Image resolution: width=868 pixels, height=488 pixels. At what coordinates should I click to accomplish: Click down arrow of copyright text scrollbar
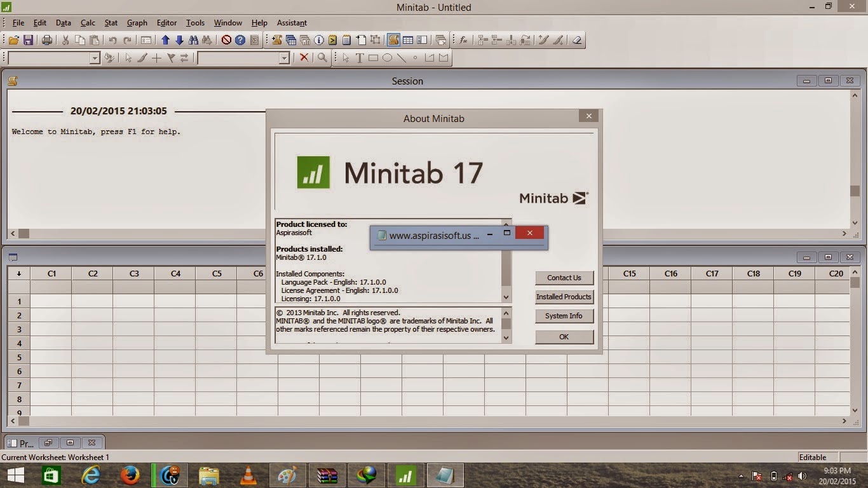click(x=506, y=338)
